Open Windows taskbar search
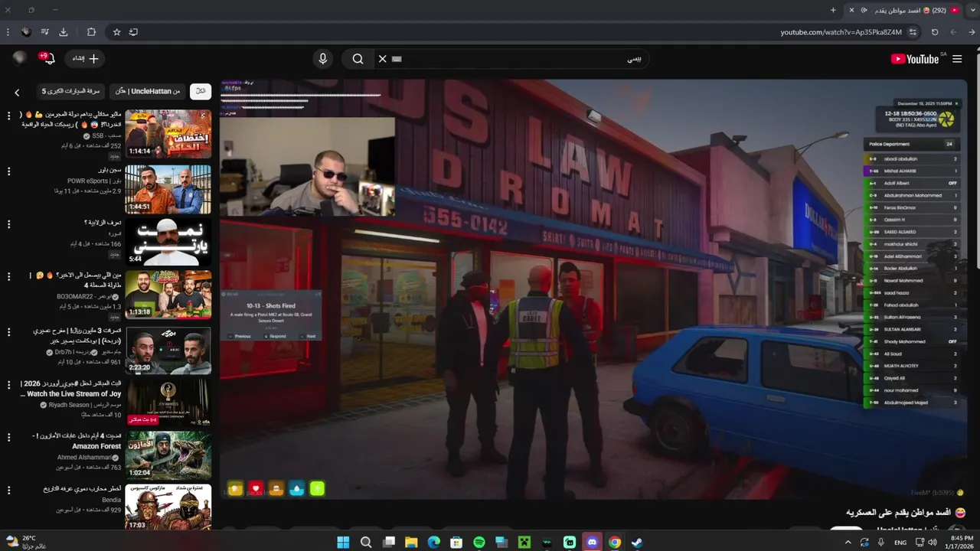 tap(367, 542)
